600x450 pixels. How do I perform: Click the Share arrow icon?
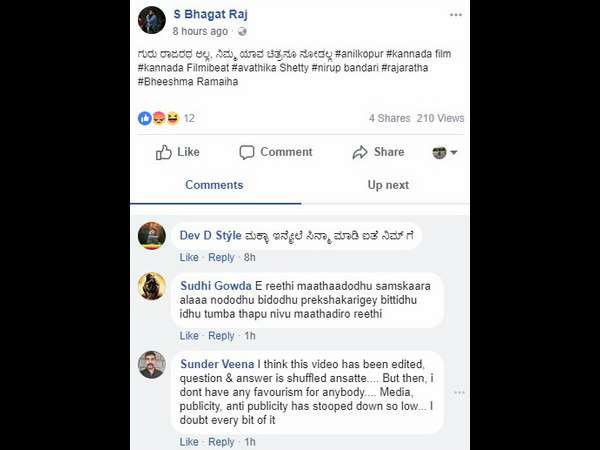coord(360,152)
